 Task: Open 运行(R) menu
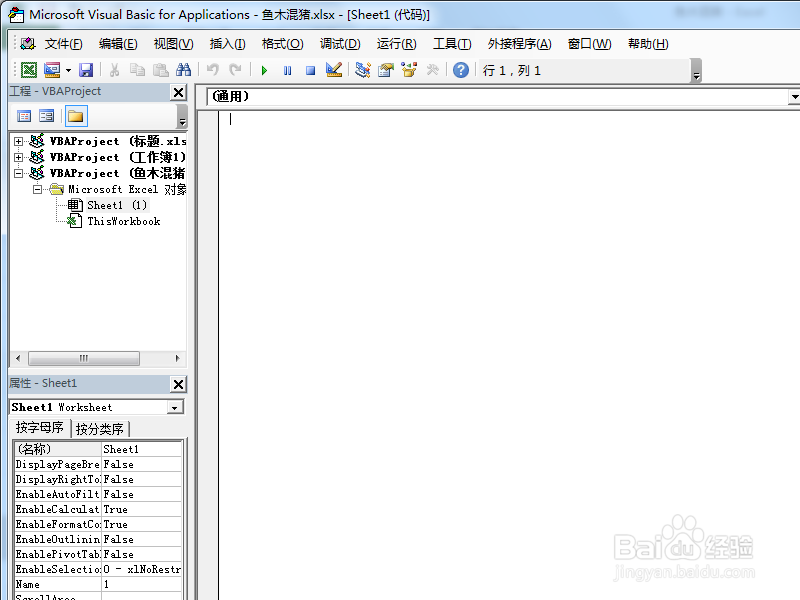point(396,44)
